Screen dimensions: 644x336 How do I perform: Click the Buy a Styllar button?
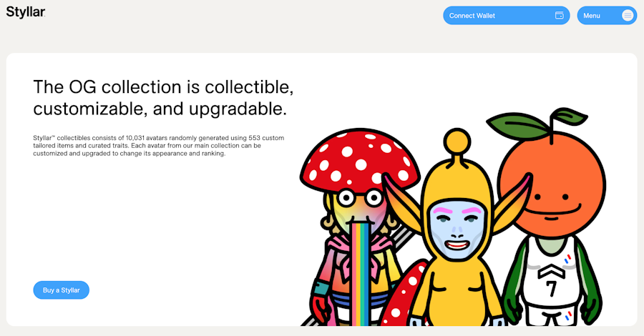tap(62, 290)
